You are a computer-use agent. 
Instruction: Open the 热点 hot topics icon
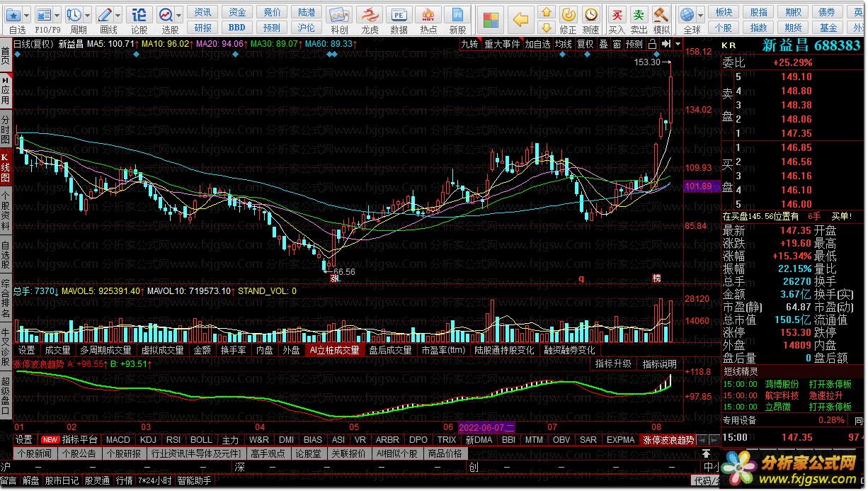click(x=428, y=14)
